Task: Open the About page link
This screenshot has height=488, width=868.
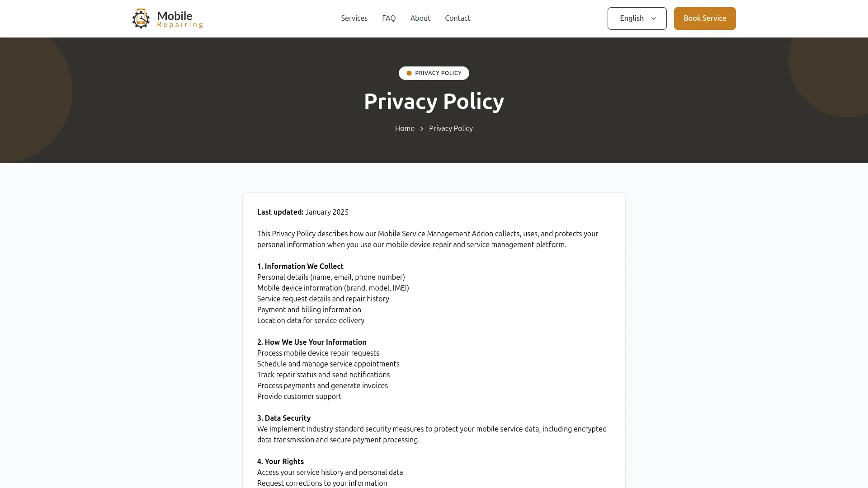Action: coord(420,18)
